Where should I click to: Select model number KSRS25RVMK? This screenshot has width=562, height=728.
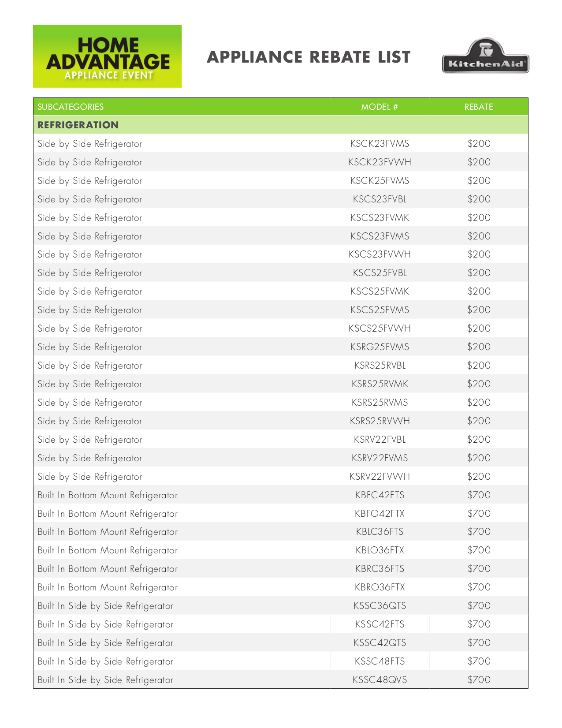coord(380,384)
